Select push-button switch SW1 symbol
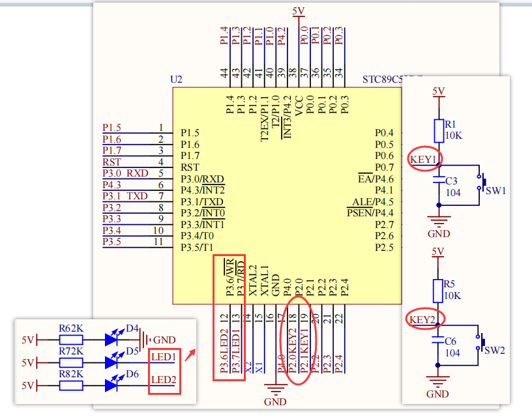The width and height of the screenshot is (532, 419). (482, 182)
